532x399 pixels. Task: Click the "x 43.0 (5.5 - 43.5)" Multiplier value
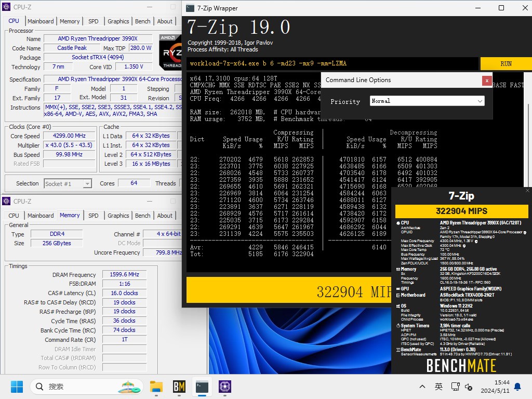(x=69, y=145)
